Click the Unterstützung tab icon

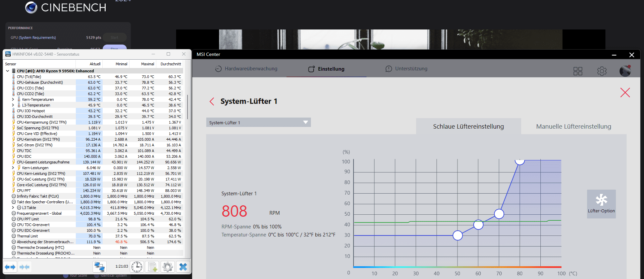coord(389,69)
